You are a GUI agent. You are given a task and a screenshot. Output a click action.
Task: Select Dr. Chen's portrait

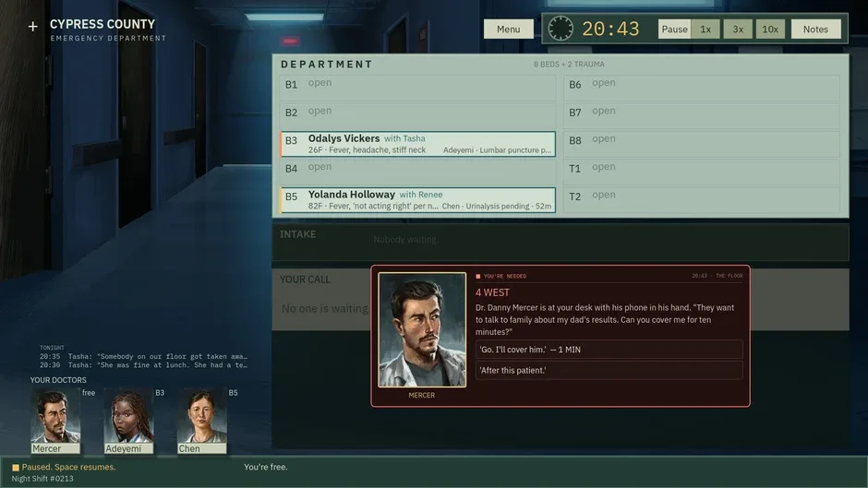(x=202, y=421)
